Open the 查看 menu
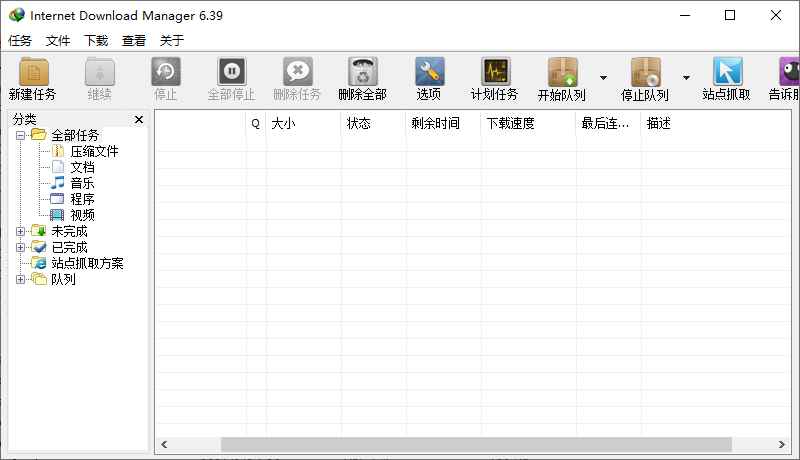 pos(134,40)
